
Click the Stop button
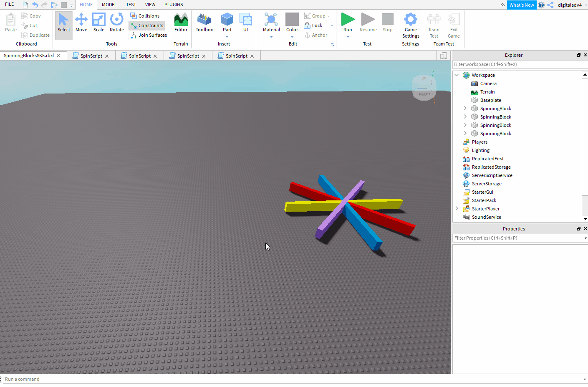click(x=388, y=23)
